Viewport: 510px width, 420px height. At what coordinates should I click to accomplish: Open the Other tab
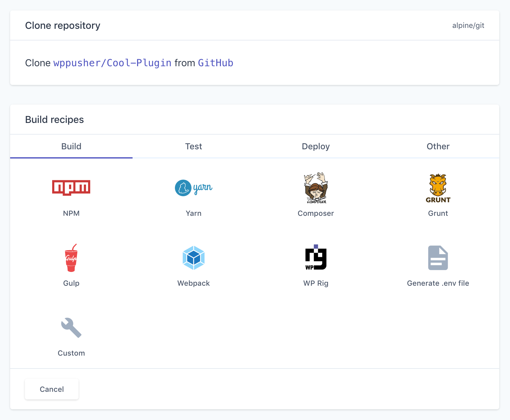coord(438,146)
